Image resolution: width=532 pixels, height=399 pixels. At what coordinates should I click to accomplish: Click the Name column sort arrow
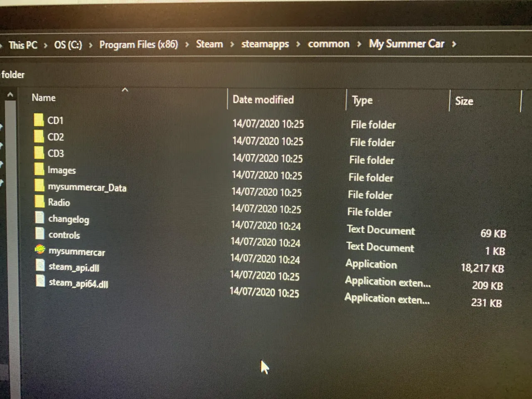[x=125, y=89]
